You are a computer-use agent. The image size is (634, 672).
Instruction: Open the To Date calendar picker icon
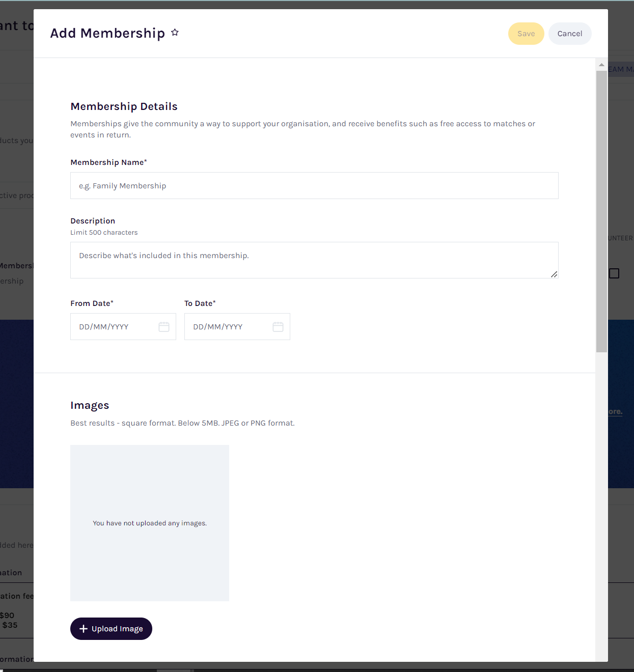pyautogui.click(x=278, y=327)
